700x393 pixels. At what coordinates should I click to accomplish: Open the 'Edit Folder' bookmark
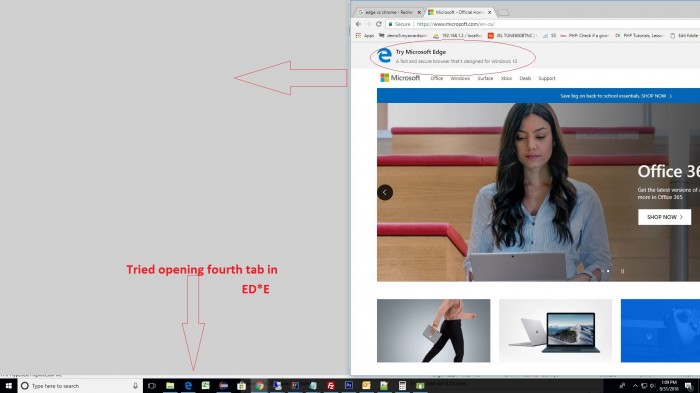coord(684,36)
